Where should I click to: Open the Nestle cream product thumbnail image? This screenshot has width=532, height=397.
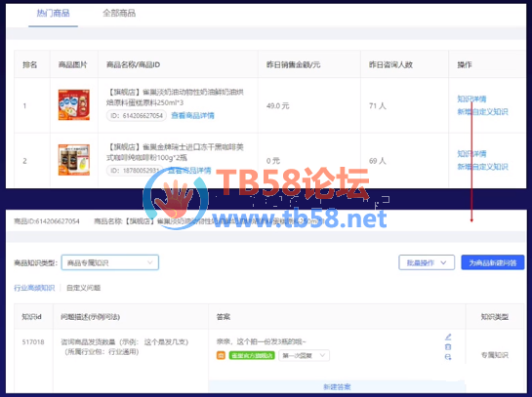[74, 104]
